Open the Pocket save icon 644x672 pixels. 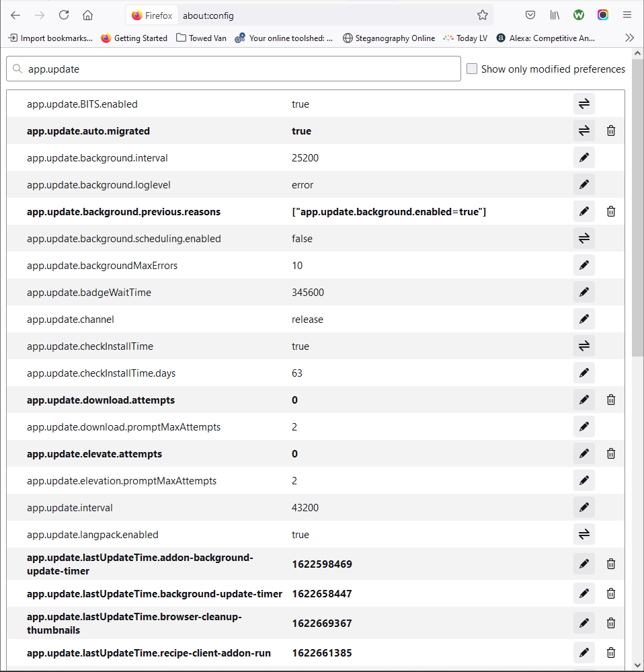tap(530, 15)
